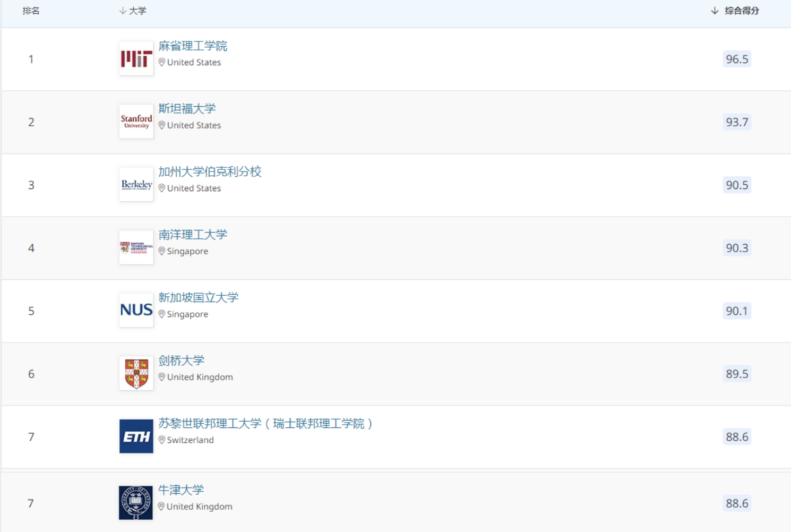Click the 排名 column header
Screen dimensions: 791x532
tap(31, 11)
